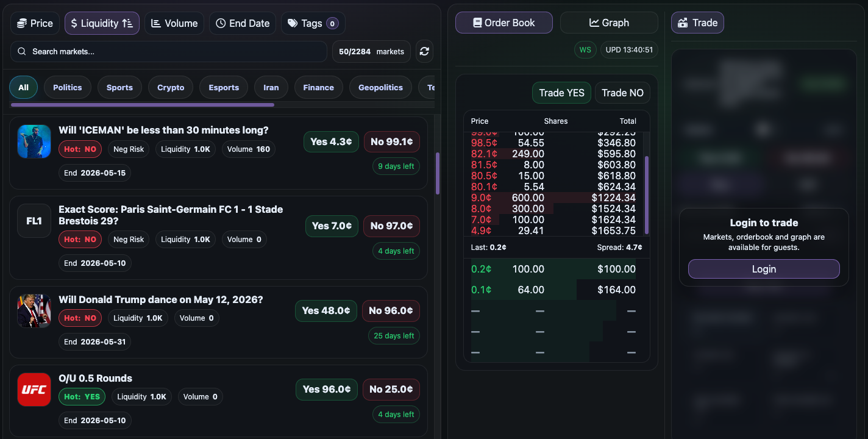Click the 9.0¢ ask row
The height and width of the screenshot is (439, 868).
pyautogui.click(x=553, y=198)
